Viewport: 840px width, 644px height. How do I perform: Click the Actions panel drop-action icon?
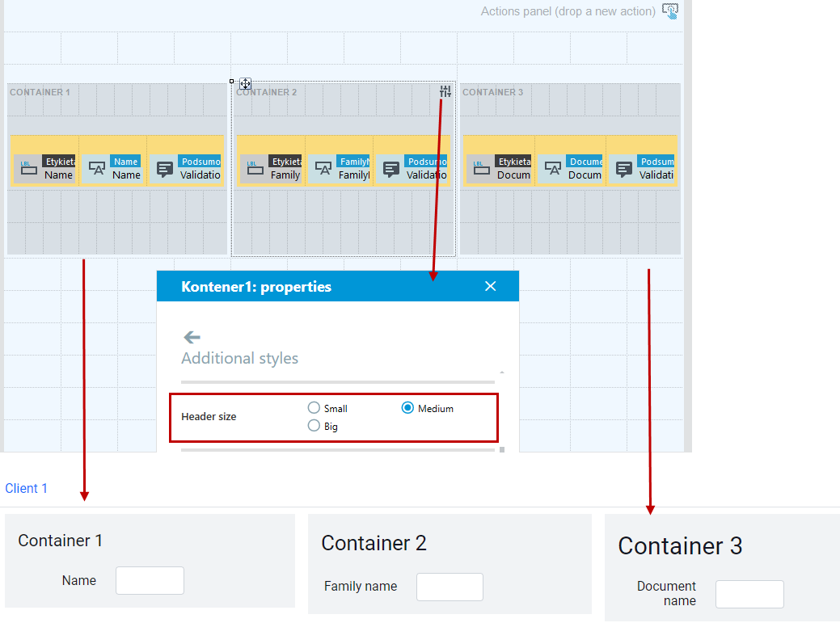669,11
